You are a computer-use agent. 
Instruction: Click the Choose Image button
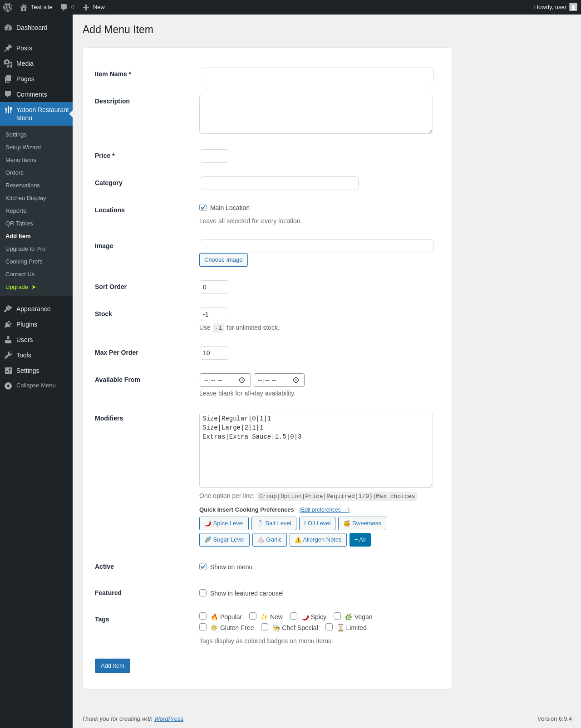click(x=223, y=260)
